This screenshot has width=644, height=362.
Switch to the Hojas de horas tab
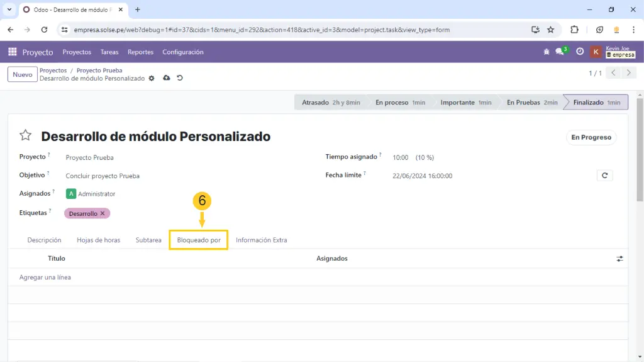[98, 240]
